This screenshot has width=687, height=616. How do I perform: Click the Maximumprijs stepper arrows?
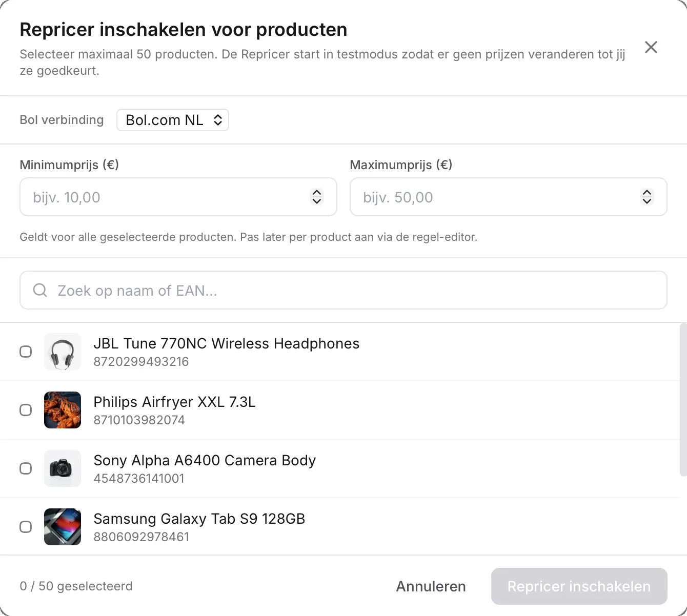coord(647,197)
